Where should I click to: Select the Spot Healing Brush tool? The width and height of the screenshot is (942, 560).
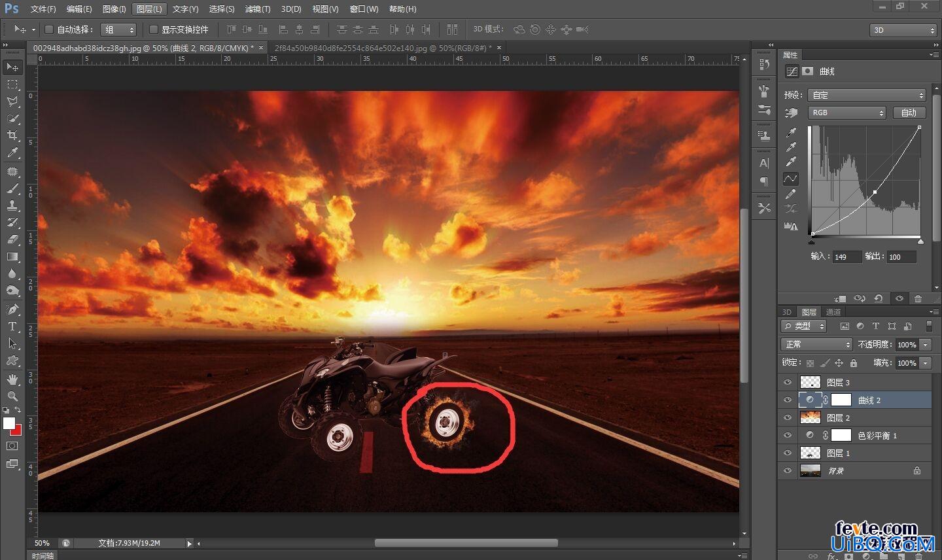click(x=12, y=171)
